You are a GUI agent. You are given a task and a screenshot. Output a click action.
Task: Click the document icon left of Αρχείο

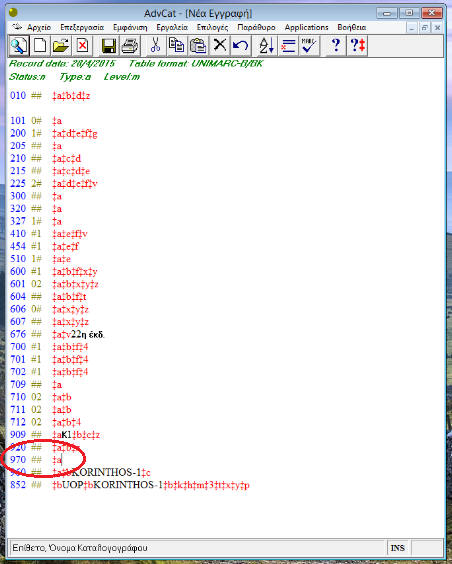click(17, 27)
